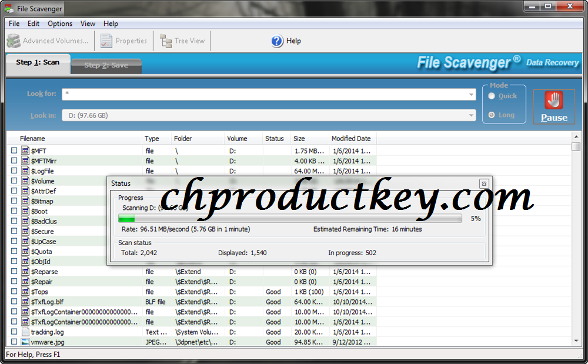Open the File menu

coord(14,24)
